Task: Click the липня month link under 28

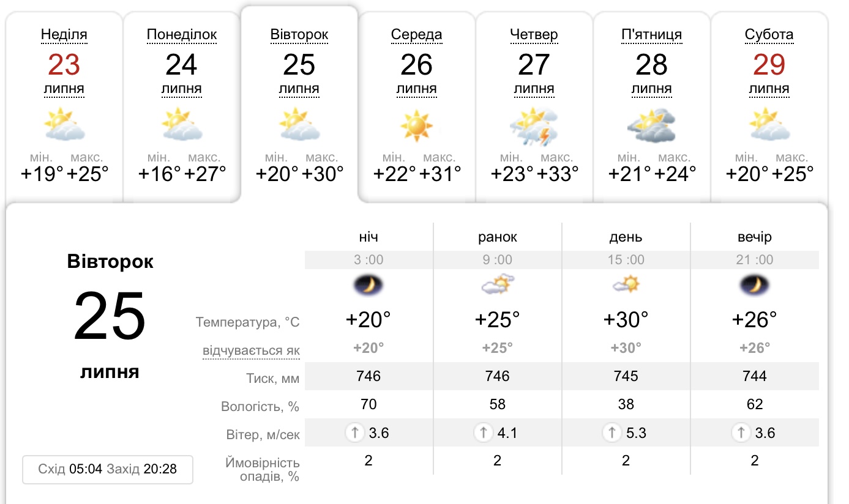Action: [x=651, y=89]
